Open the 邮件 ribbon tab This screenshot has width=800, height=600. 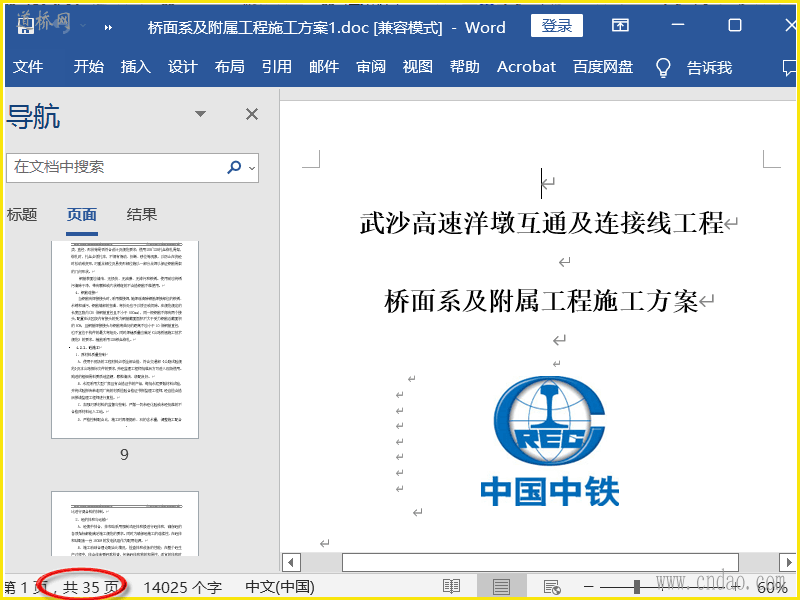point(324,67)
